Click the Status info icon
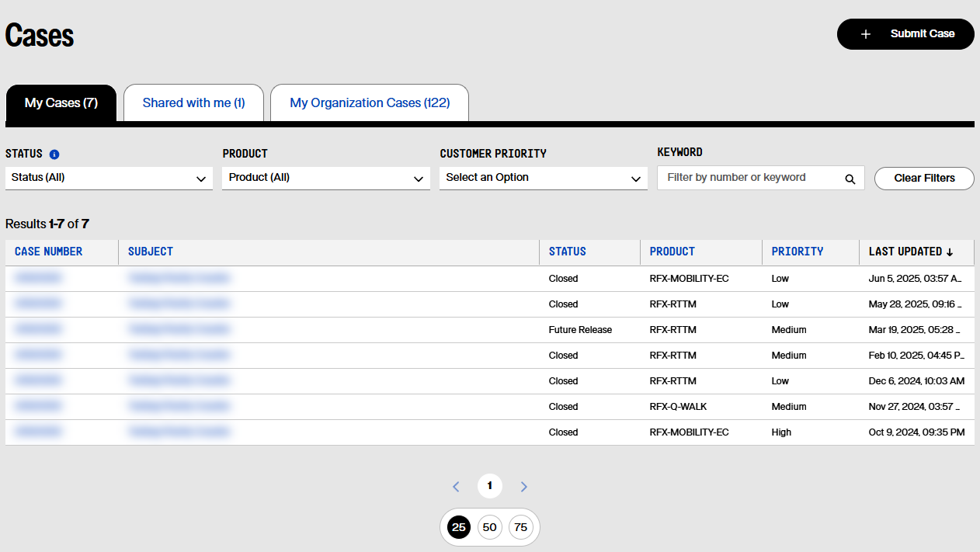 click(54, 154)
